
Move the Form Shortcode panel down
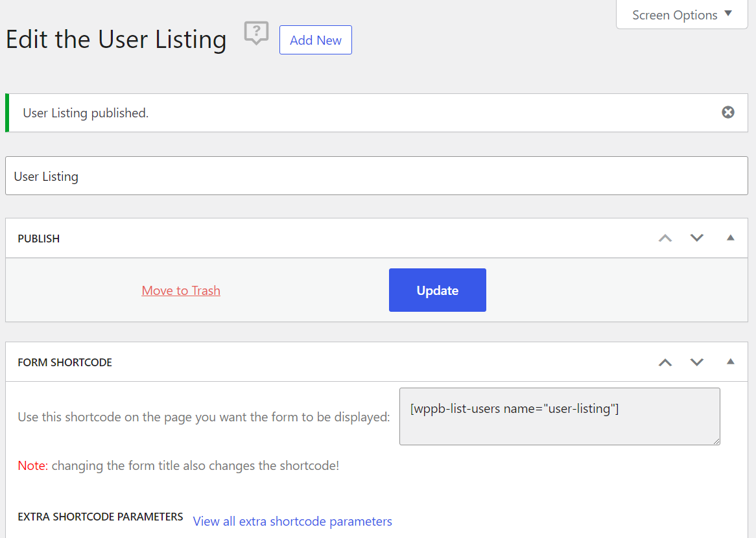click(x=696, y=362)
